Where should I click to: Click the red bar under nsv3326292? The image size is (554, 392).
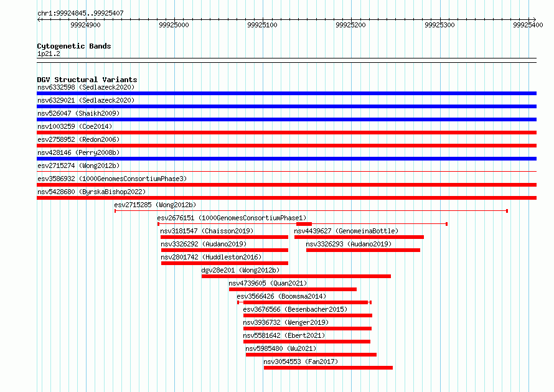pyautogui.click(x=225, y=250)
